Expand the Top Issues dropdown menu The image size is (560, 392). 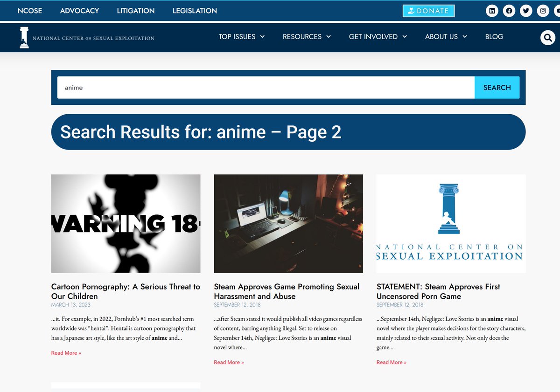click(242, 36)
